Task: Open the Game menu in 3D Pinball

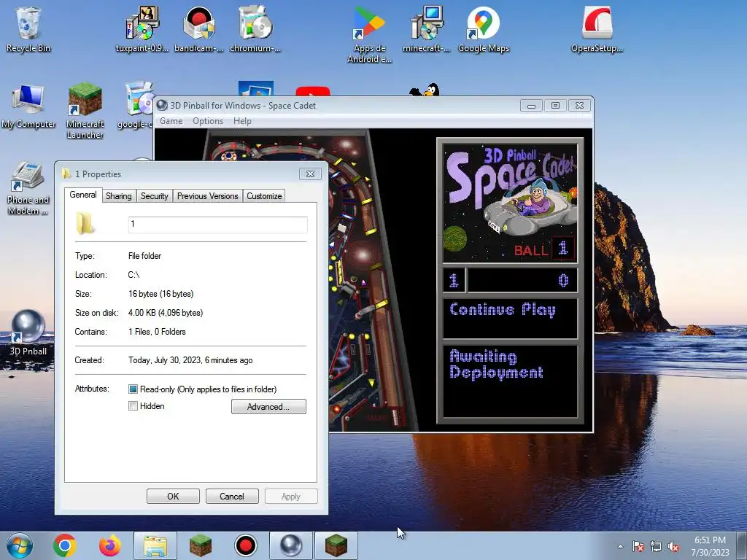Action: tap(171, 121)
